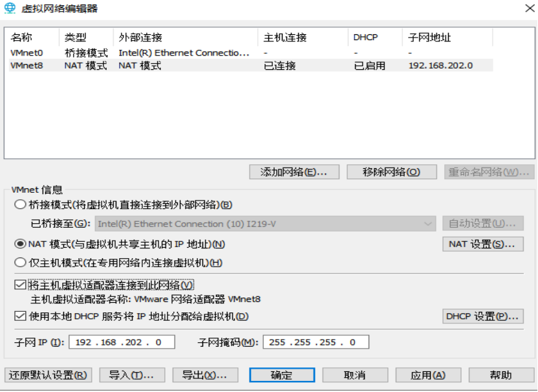Click the 导入 button
The height and width of the screenshot is (392, 538).
[x=132, y=375]
